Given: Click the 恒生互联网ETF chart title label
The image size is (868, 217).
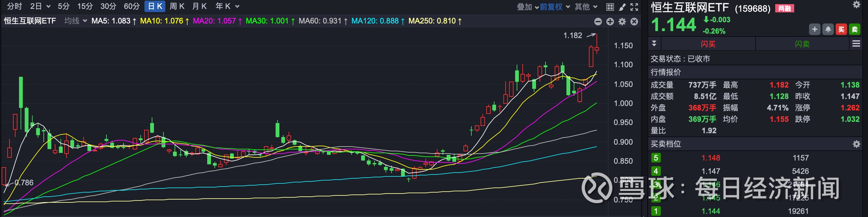Looking at the screenshot, I should (30, 21).
